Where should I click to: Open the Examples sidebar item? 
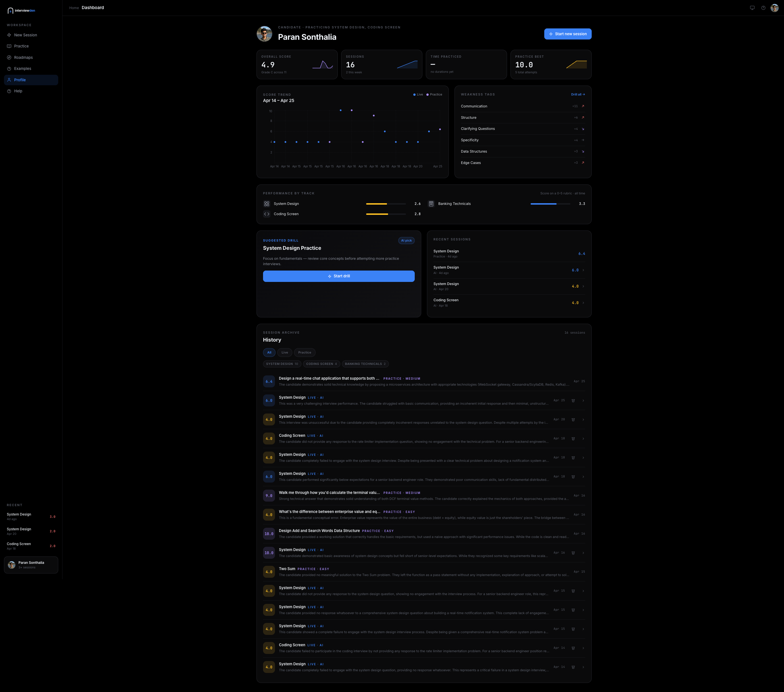click(22, 69)
